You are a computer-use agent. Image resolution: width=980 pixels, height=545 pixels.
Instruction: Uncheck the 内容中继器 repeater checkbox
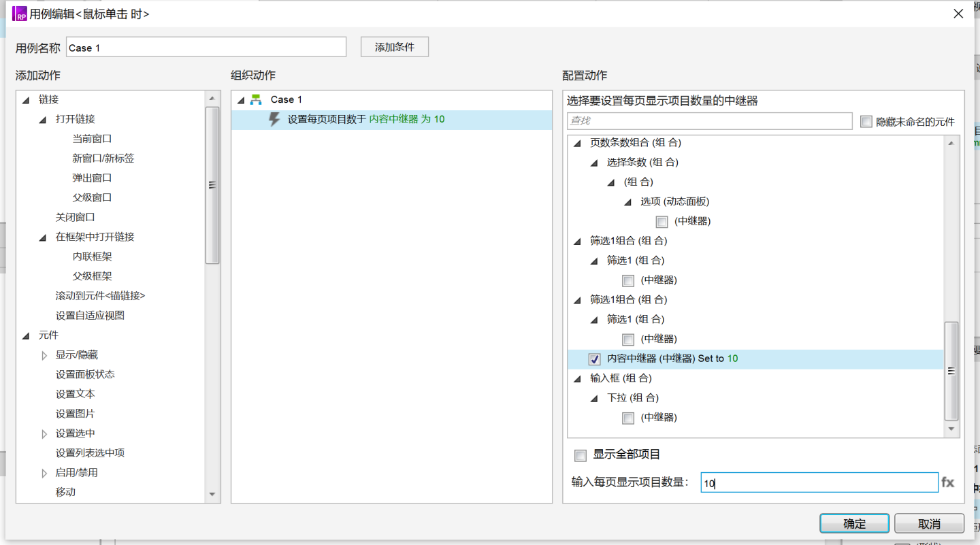point(594,359)
